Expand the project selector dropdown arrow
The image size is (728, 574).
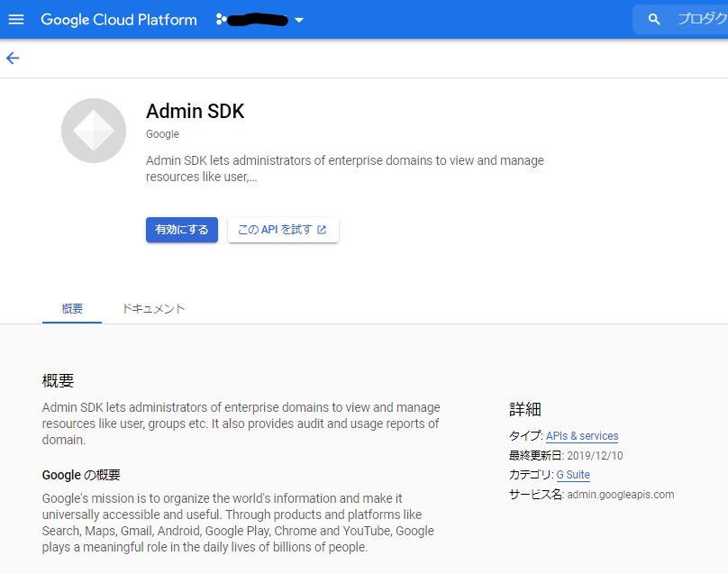pos(299,20)
